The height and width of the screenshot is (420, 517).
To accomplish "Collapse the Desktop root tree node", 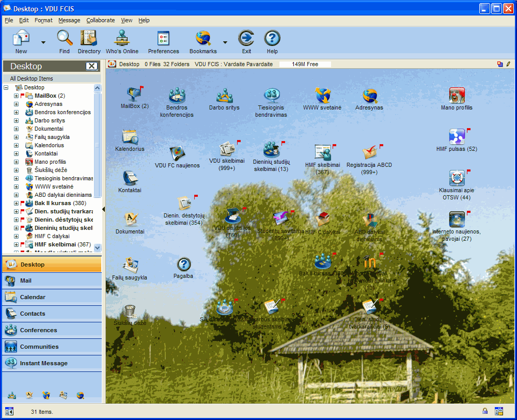I will (x=6, y=88).
